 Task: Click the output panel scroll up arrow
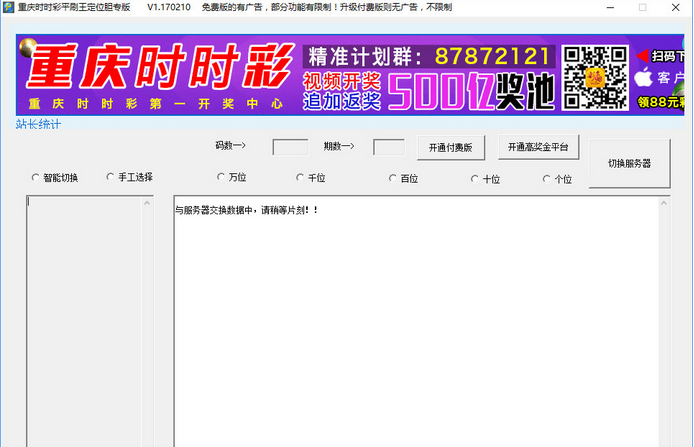coord(663,203)
